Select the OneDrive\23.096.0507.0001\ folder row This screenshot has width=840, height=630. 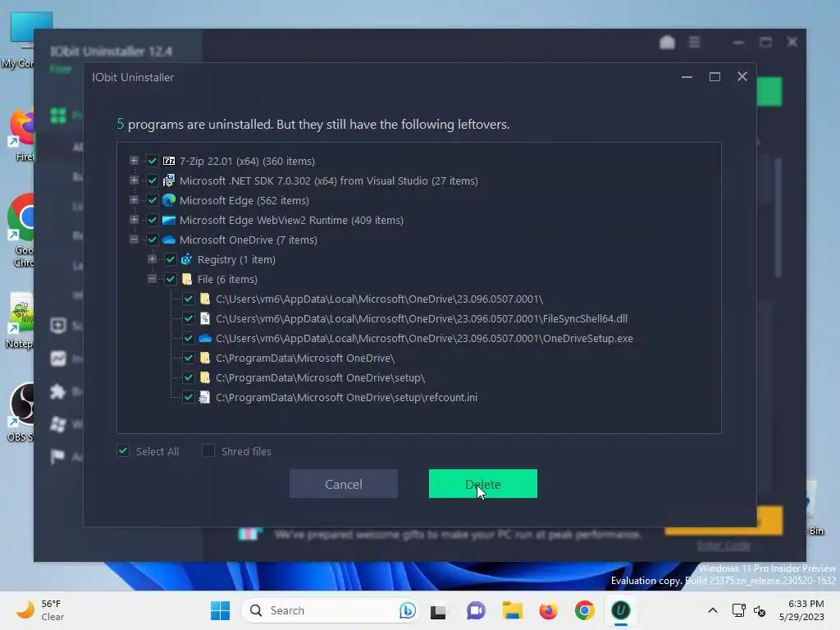tap(379, 299)
